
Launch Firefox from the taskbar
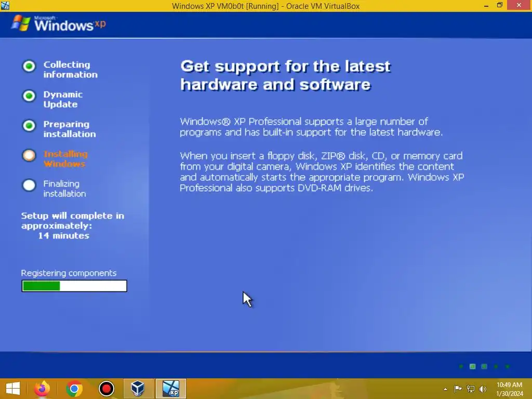(x=42, y=389)
